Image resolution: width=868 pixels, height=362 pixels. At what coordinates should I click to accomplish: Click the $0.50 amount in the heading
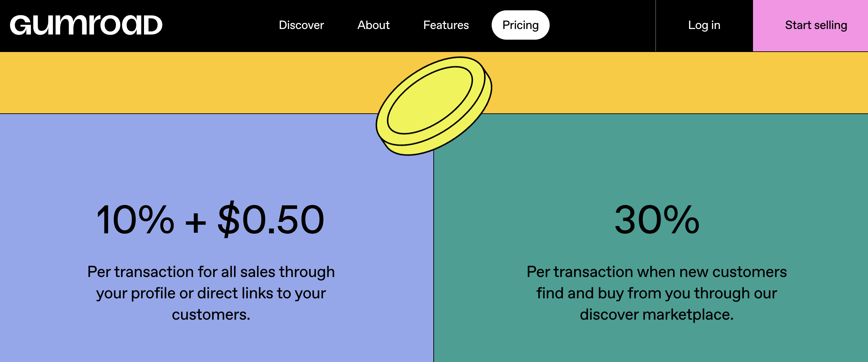tap(271, 220)
